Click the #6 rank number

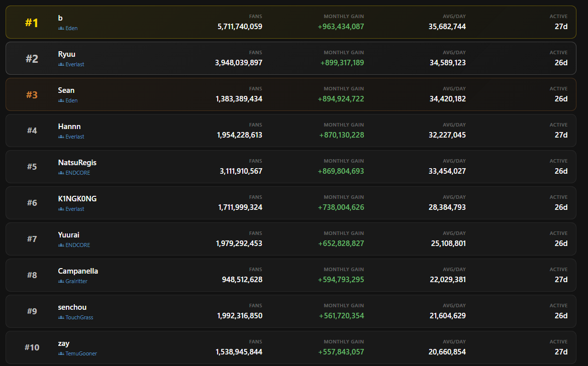[x=32, y=203]
